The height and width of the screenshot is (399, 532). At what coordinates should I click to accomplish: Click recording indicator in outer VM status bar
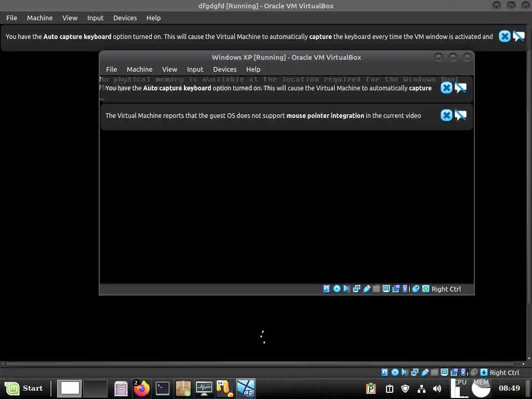[x=454, y=372]
